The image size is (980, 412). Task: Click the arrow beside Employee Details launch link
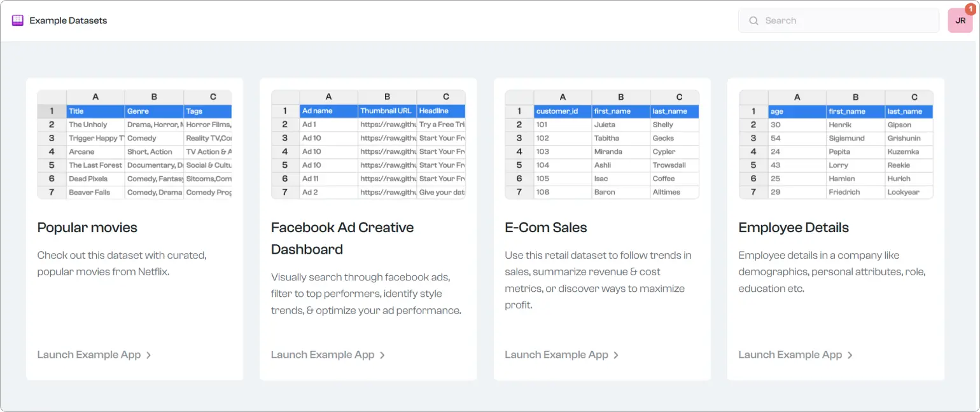[850, 355]
